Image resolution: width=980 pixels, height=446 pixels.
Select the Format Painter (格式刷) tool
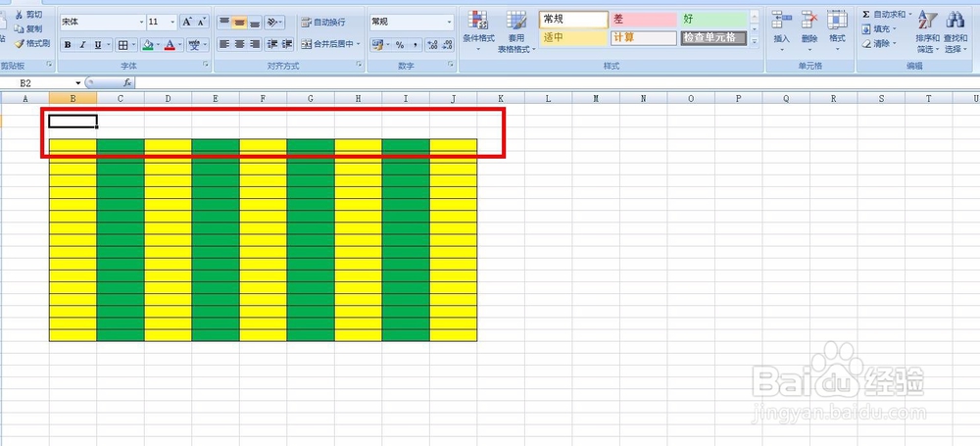pyautogui.click(x=32, y=43)
